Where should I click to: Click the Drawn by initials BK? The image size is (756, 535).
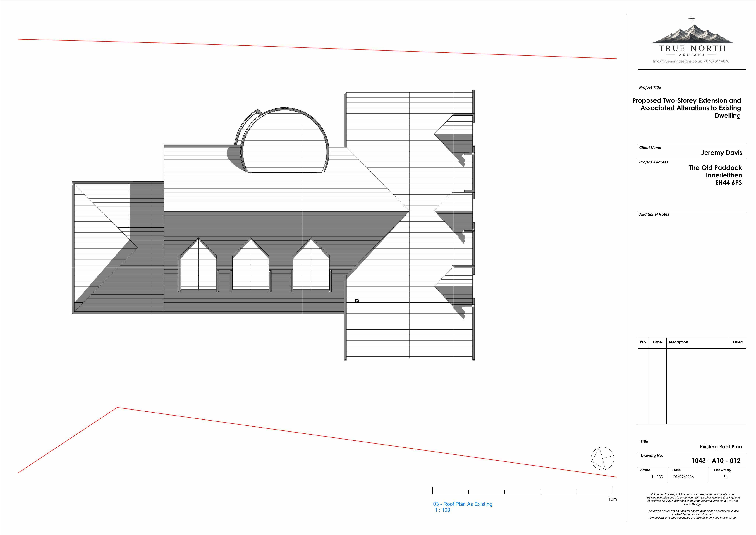[x=725, y=477]
